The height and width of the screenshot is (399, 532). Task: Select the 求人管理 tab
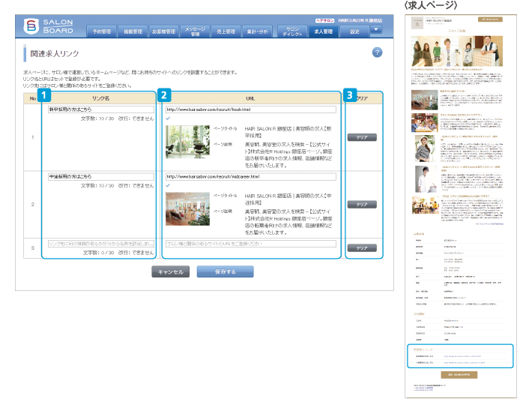coord(324,31)
